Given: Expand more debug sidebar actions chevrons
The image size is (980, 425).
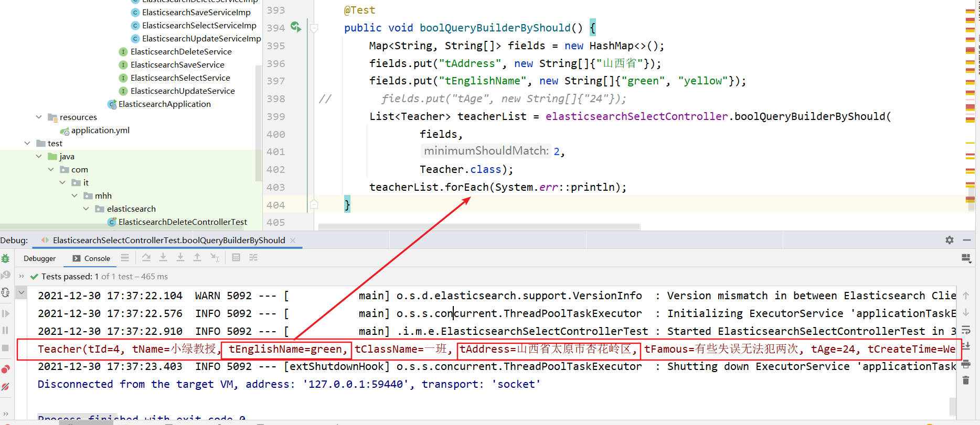Looking at the screenshot, I should 5,413.
